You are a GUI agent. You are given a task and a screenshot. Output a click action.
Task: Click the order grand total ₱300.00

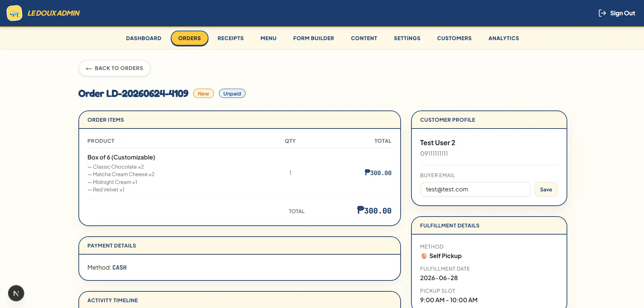tap(374, 210)
